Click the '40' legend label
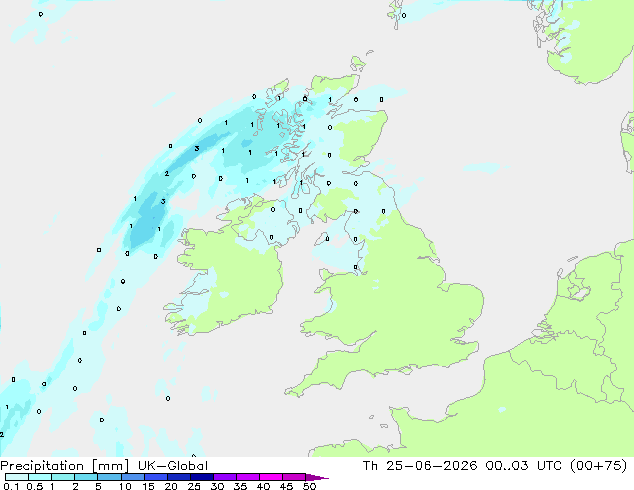The height and width of the screenshot is (490, 634). click(263, 486)
